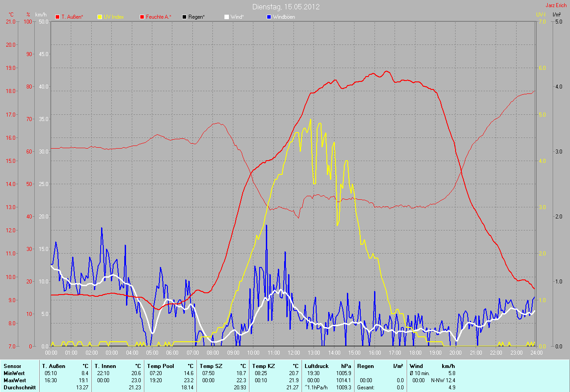Image resolution: width=570 pixels, height=392 pixels.
Task: Click the '06:00' time axis label
Action: [172, 353]
